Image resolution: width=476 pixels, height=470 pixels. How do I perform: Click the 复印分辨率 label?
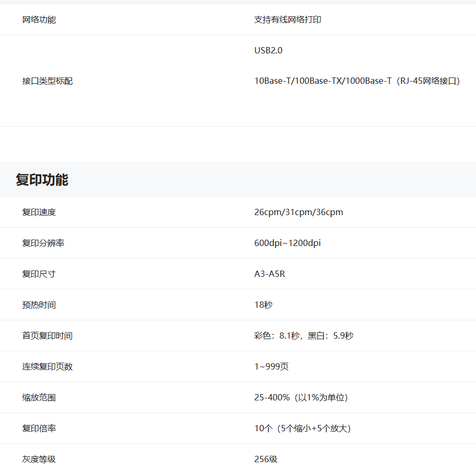click(x=43, y=243)
